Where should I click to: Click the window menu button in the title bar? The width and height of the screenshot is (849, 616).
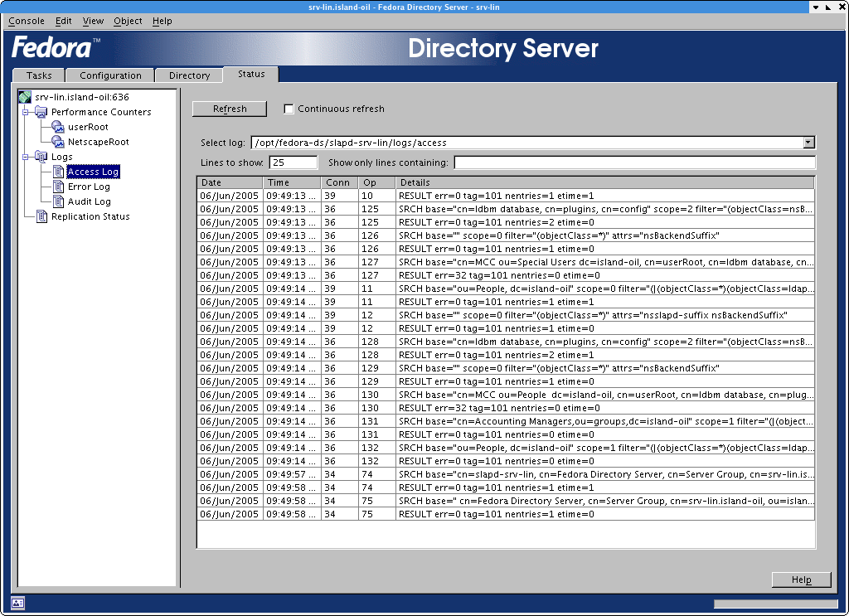[816, 7]
